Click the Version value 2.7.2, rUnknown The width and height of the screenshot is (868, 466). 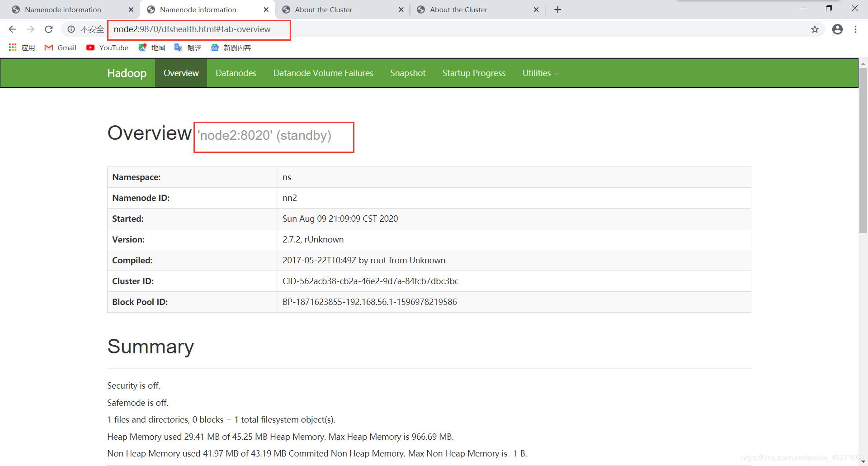[313, 239]
